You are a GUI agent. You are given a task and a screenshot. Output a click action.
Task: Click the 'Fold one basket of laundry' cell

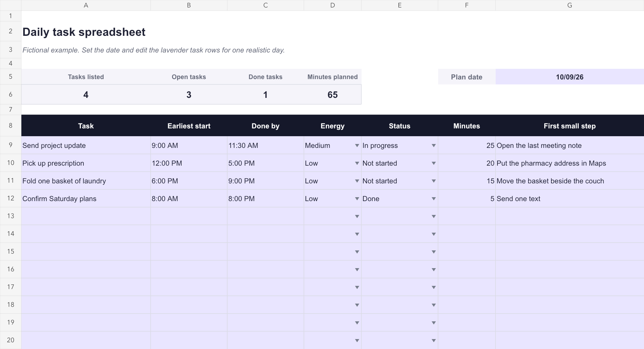pos(86,181)
